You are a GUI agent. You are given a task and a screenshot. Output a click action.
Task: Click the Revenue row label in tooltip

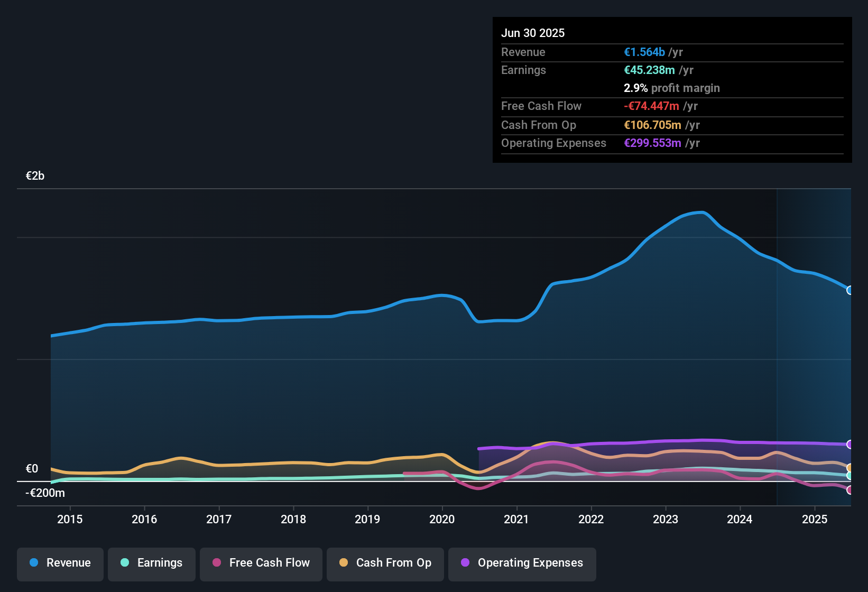pos(523,52)
